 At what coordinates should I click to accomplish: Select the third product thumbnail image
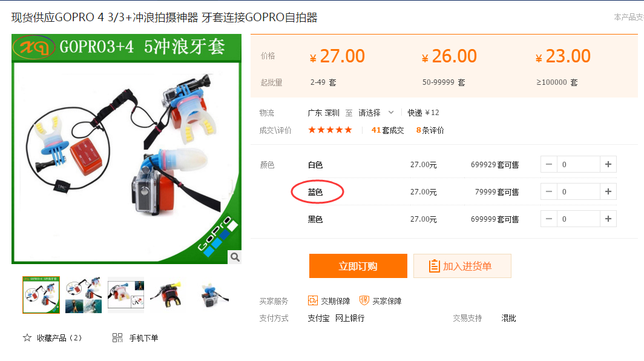coord(126,295)
